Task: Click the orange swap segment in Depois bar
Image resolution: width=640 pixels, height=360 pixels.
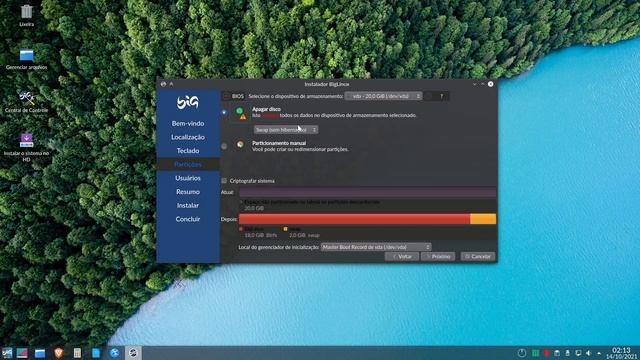Action: [483, 219]
